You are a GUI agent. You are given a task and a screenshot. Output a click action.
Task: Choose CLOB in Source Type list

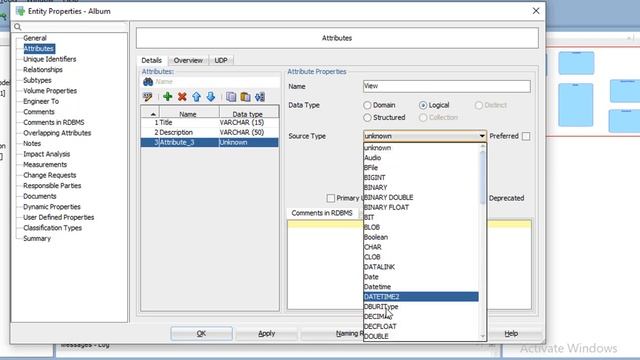coord(421,257)
